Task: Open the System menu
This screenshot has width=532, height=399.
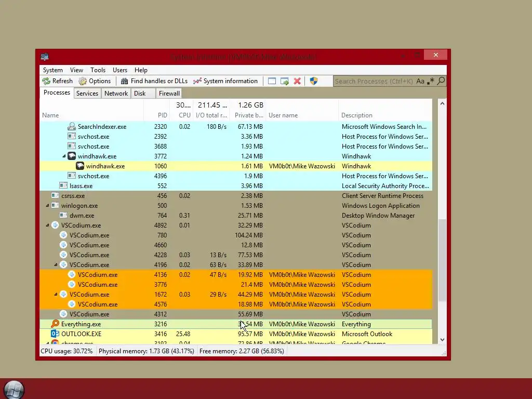Action: click(x=52, y=70)
